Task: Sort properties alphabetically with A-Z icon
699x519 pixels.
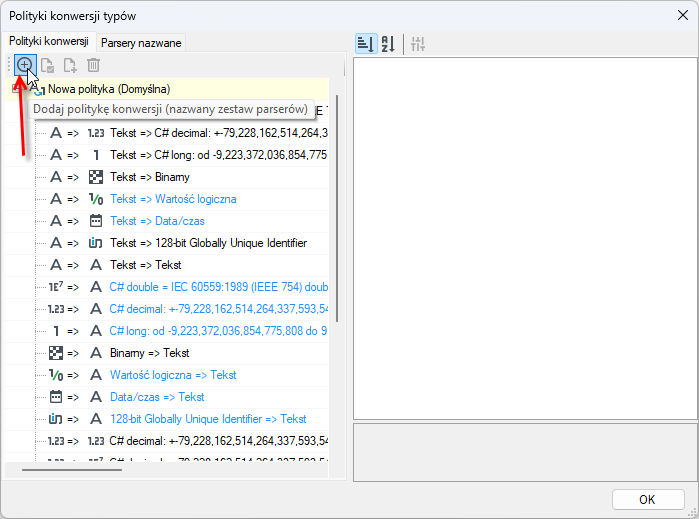Action: point(388,44)
